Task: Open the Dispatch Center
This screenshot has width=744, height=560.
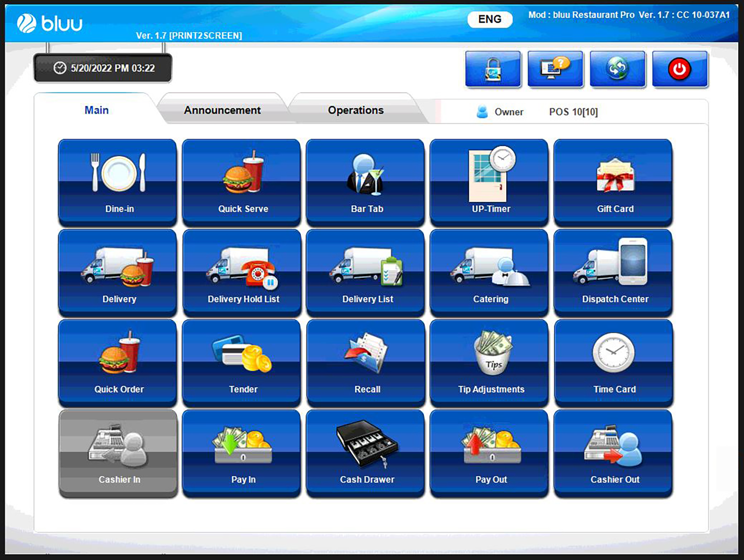Action: click(613, 272)
